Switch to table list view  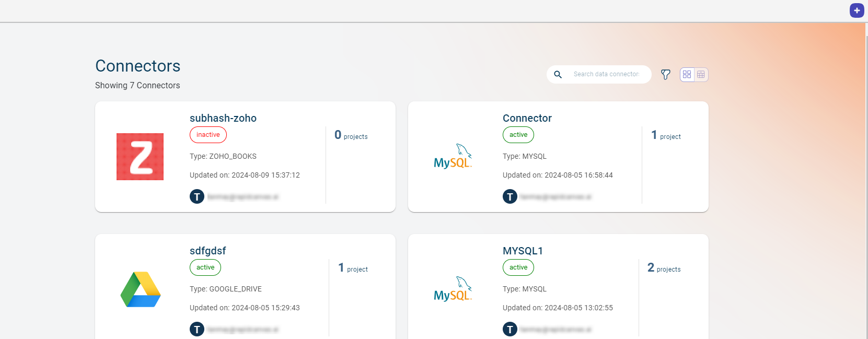click(701, 75)
